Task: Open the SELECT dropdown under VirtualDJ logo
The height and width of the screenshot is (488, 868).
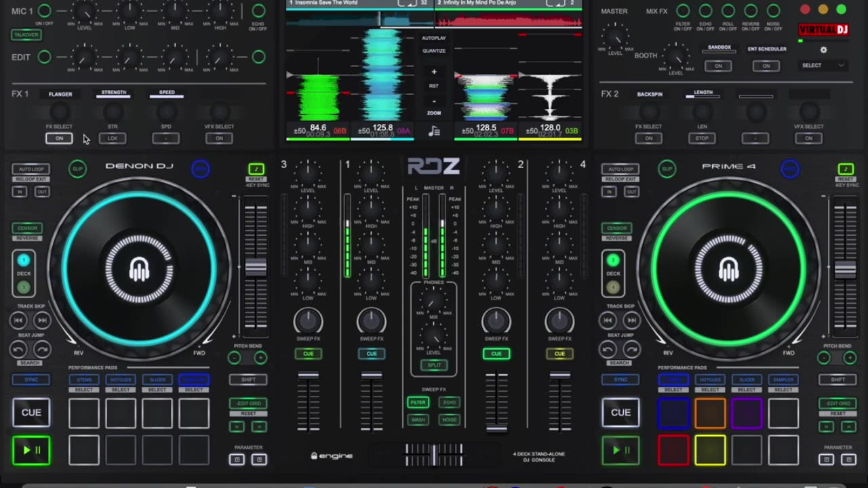Action: coord(824,65)
